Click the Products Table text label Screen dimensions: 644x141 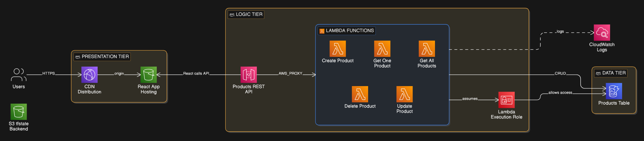coord(614,103)
